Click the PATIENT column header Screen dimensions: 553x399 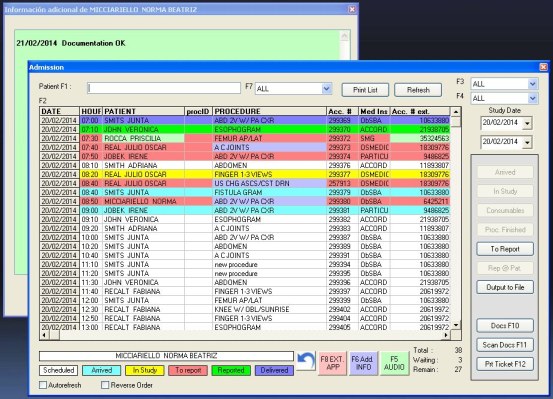pyautogui.click(x=144, y=111)
